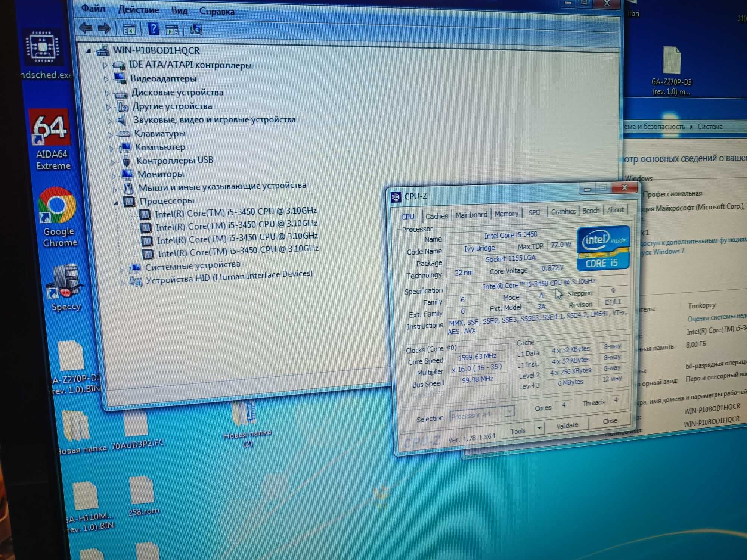This screenshot has width=747, height=560.
Task: Expand Устройства HID node
Action: coord(122,283)
